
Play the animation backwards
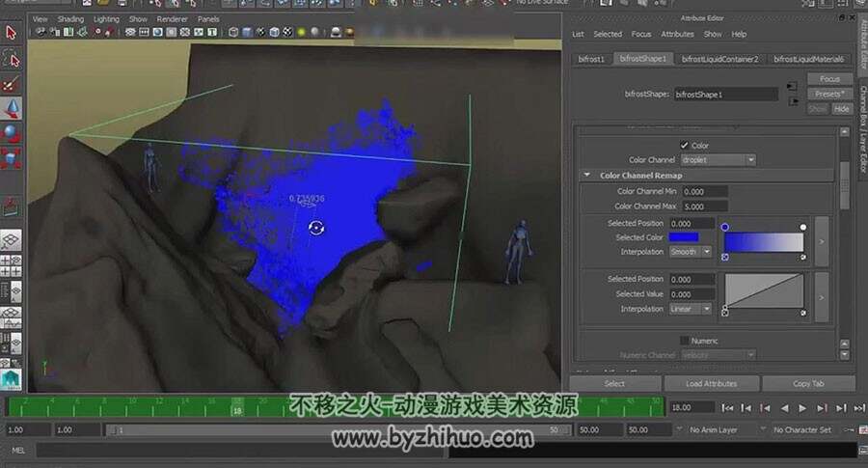point(784,407)
